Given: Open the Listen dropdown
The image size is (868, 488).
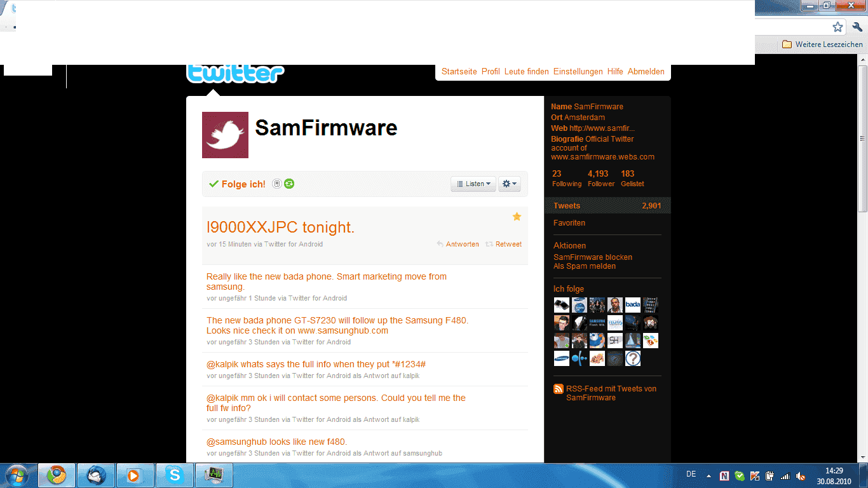Looking at the screenshot, I should pos(473,184).
